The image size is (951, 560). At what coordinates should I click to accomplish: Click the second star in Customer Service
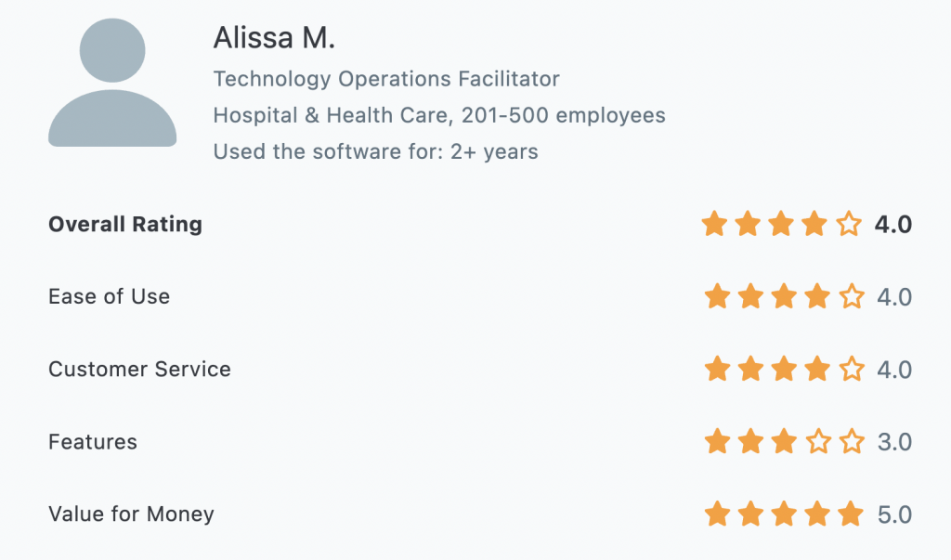click(x=750, y=370)
